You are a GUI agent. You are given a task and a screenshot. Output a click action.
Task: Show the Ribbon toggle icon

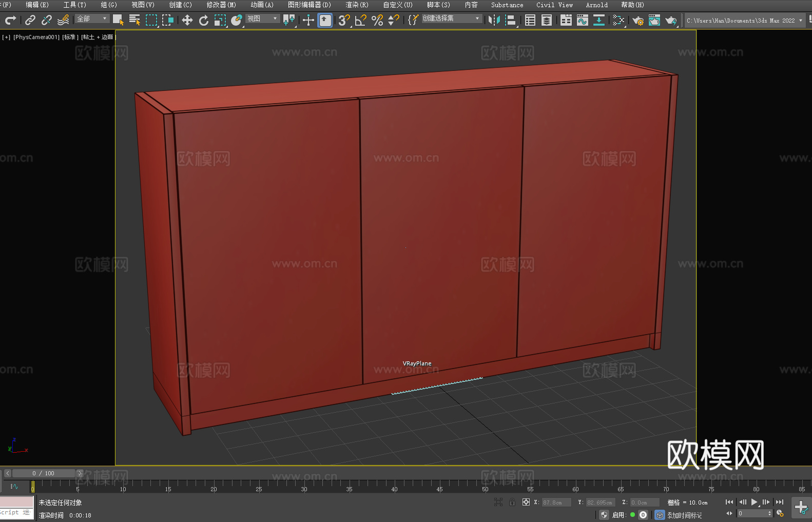click(566, 20)
